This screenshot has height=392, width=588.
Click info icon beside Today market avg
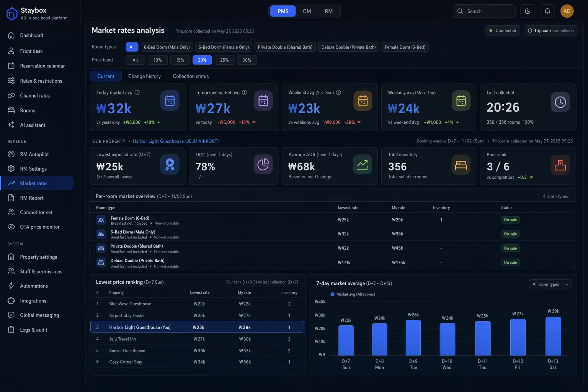click(137, 93)
